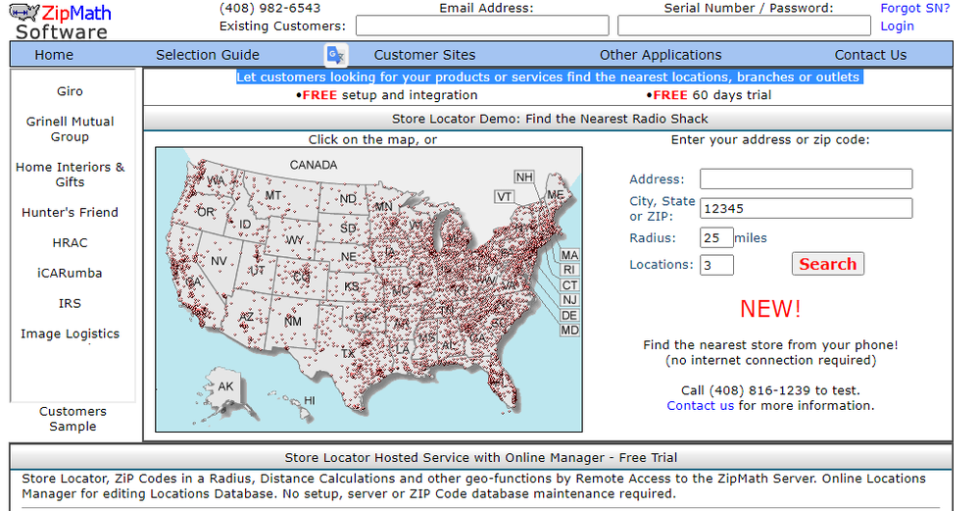
Task: Select the DE state label box
Action: [569, 315]
